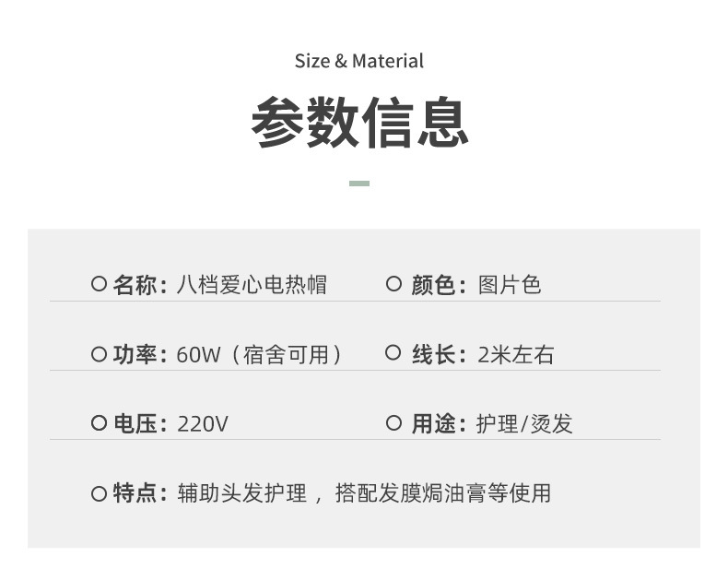
Task: Click the circle bullet beside 电压
Action: click(x=99, y=423)
